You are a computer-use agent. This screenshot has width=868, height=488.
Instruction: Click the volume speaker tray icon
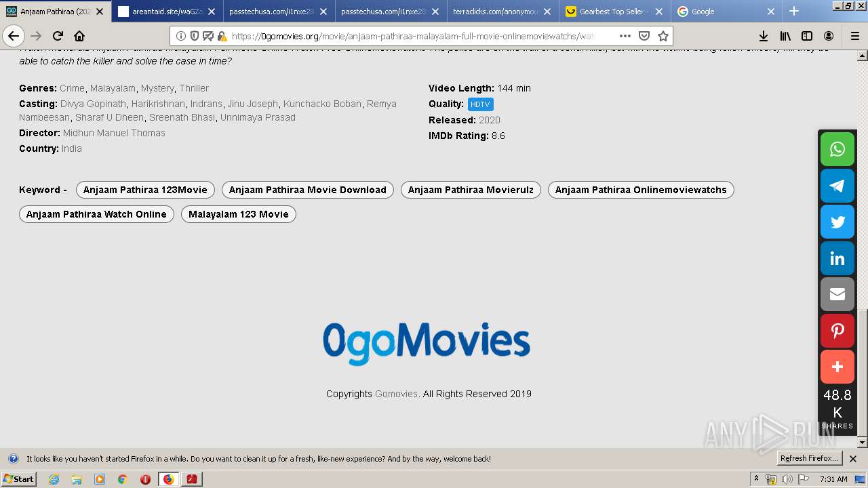click(787, 479)
